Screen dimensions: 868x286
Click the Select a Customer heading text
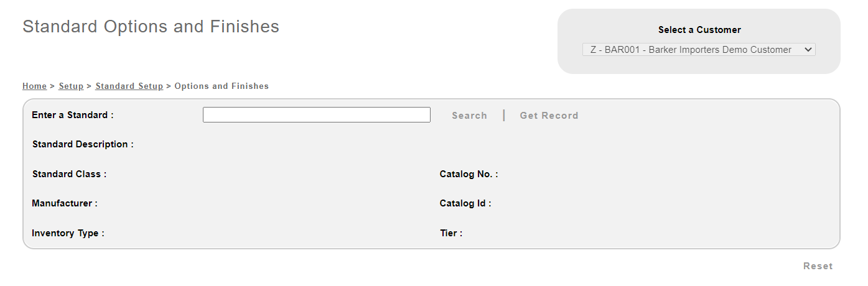click(x=699, y=30)
